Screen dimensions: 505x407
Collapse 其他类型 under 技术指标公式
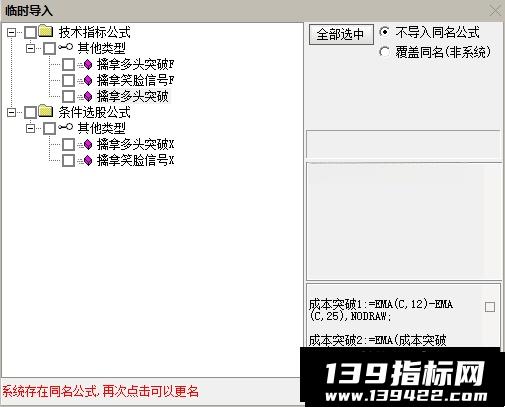31,48
